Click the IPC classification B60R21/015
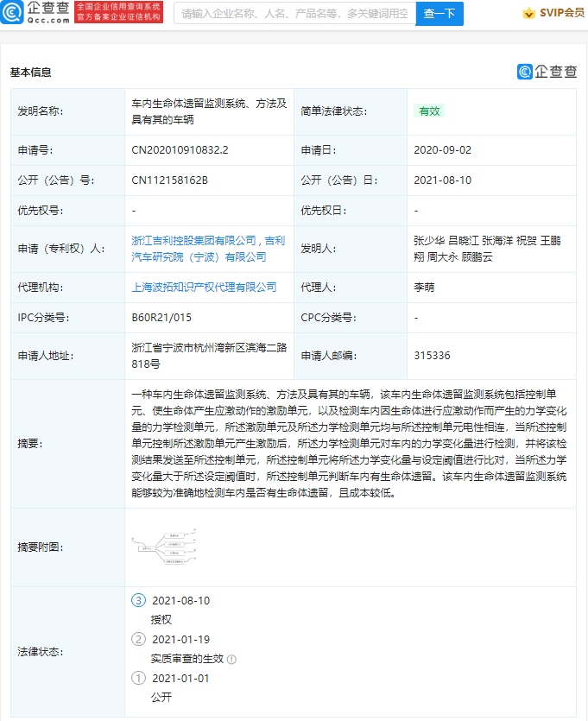 161,318
